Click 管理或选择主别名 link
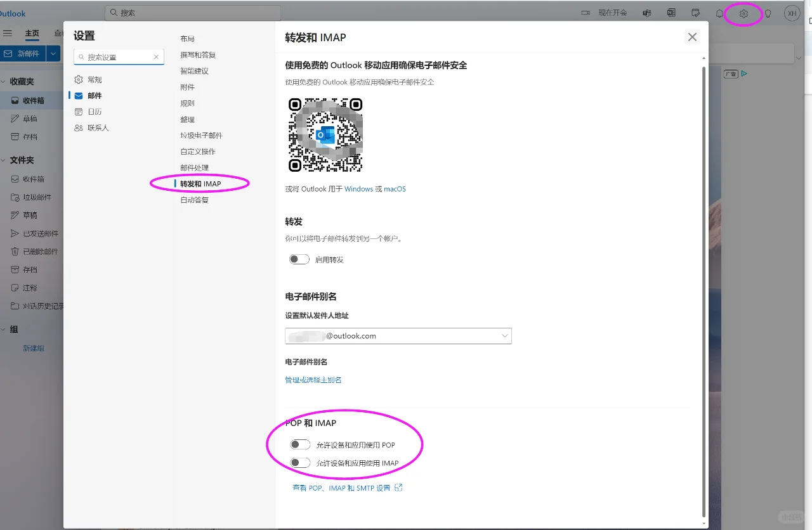 pos(313,379)
